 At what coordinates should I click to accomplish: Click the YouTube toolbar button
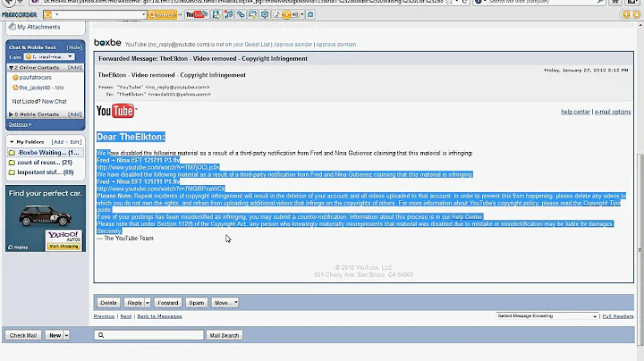[x=196, y=15]
